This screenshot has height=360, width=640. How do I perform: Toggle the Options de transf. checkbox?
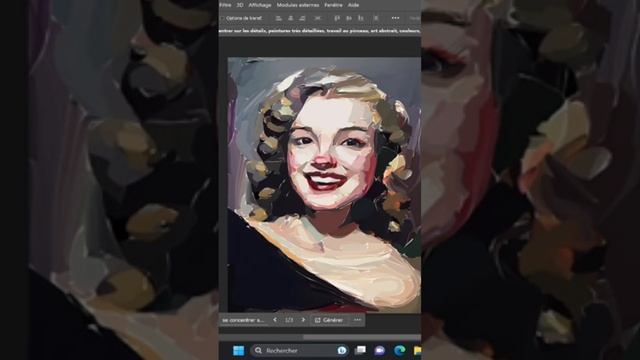pos(222,18)
